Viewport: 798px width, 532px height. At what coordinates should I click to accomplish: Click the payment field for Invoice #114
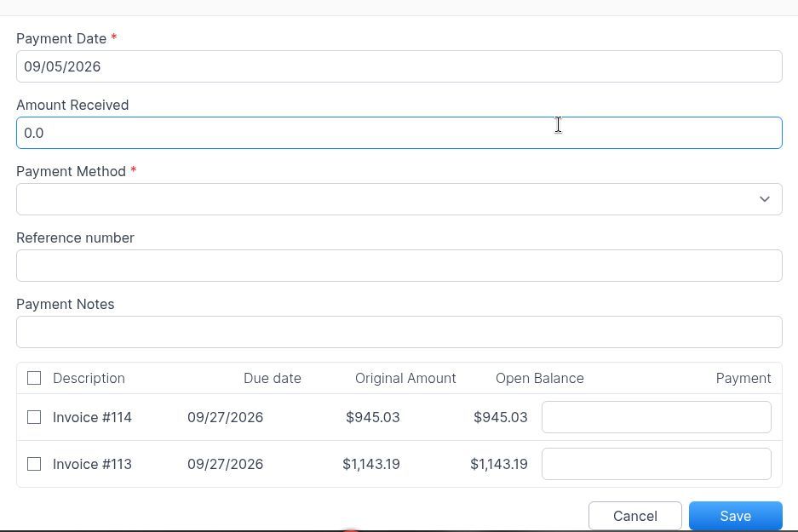click(657, 417)
